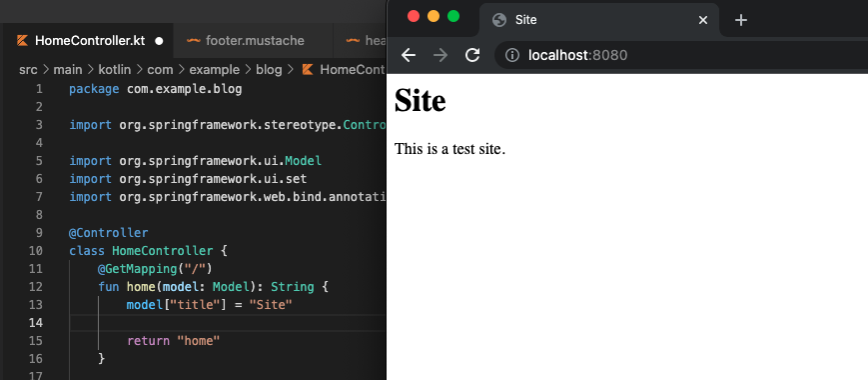Image resolution: width=868 pixels, height=380 pixels.
Task: Go forward in the browser
Action: (440, 55)
